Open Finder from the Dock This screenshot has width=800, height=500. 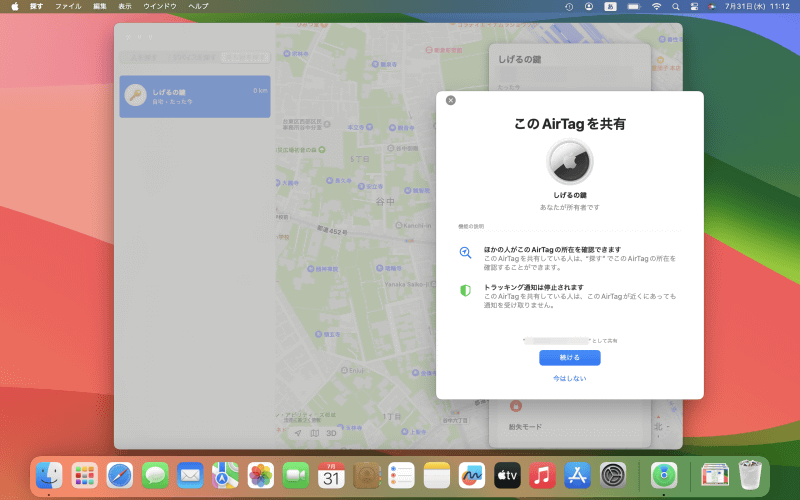tap(49, 475)
